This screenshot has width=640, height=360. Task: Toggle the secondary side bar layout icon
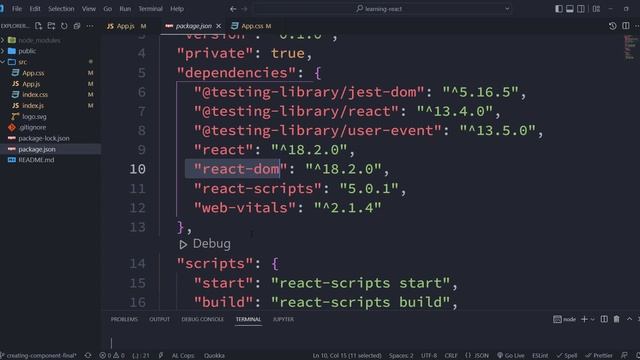(x=581, y=9)
